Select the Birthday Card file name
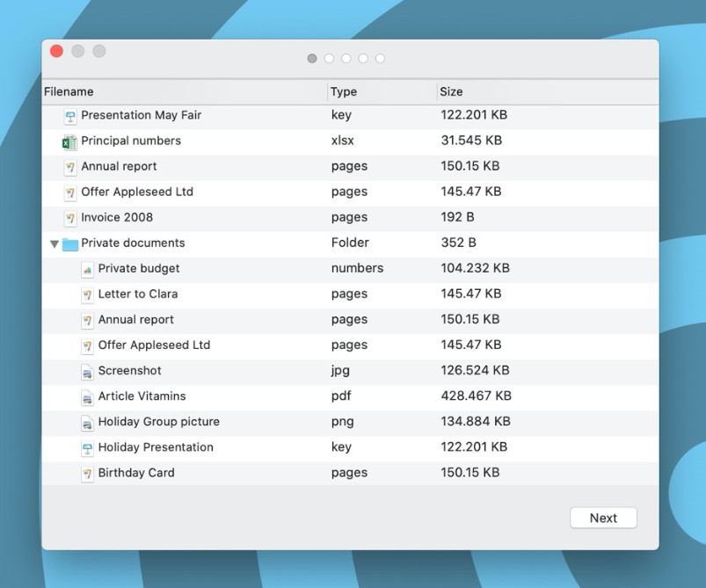The width and height of the screenshot is (706, 588). click(x=136, y=473)
